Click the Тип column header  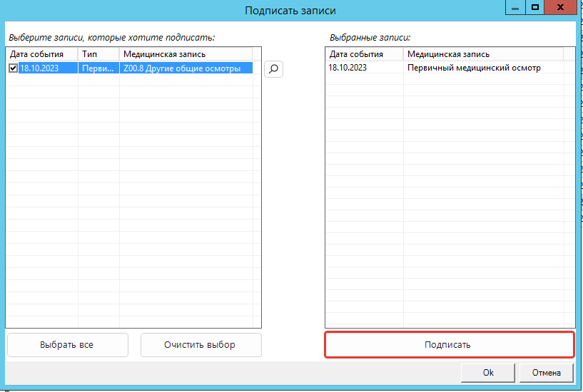coord(98,54)
